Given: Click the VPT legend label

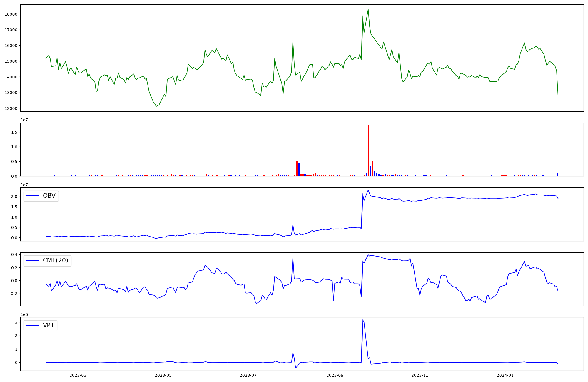Looking at the screenshot, I should click(49, 326).
